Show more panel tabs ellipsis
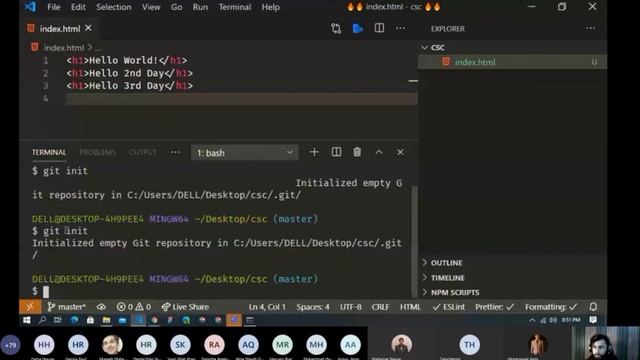The width and height of the screenshot is (640, 360). (x=175, y=152)
